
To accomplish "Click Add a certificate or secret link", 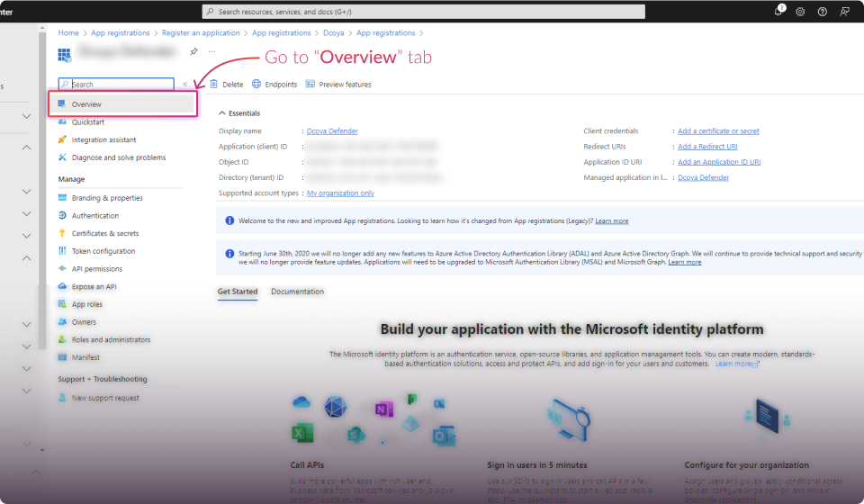I will click(718, 131).
